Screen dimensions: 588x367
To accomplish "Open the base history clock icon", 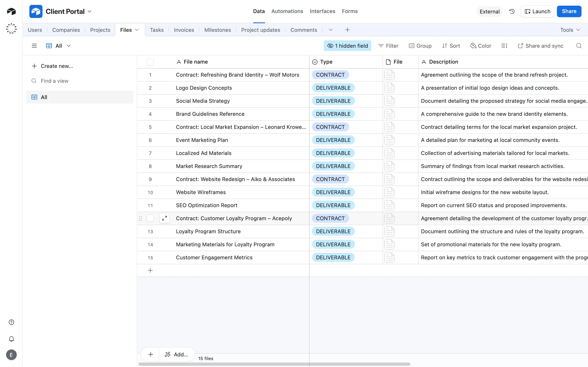I will tap(512, 11).
